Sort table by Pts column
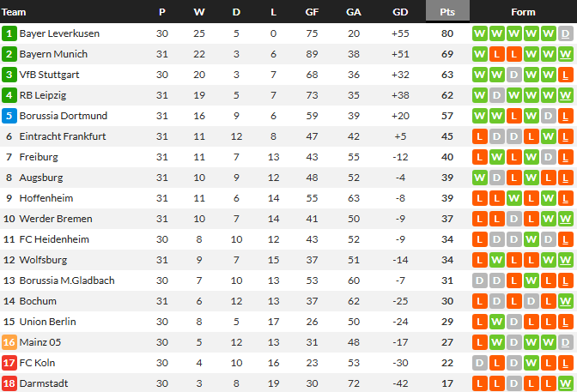The height and width of the screenshot is (392, 577). point(446,12)
